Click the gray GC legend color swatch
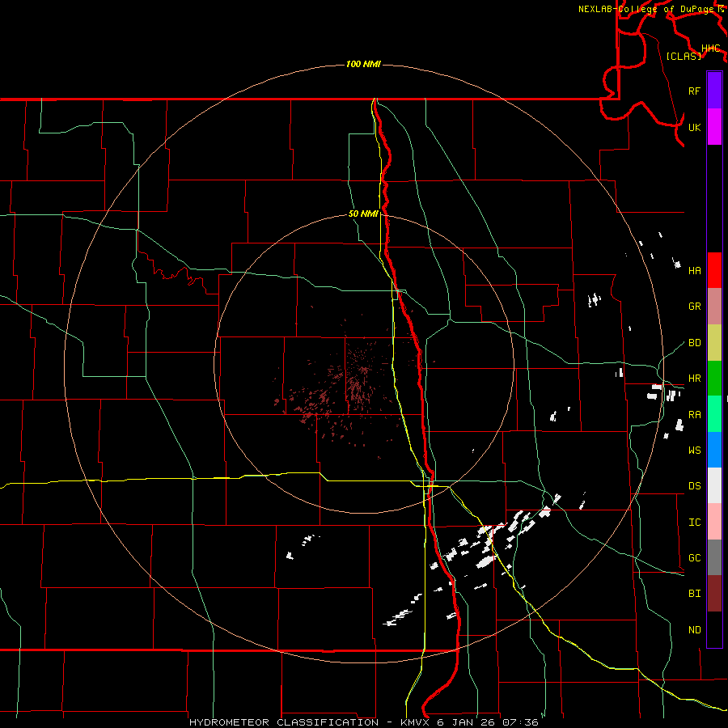 [x=714, y=557]
